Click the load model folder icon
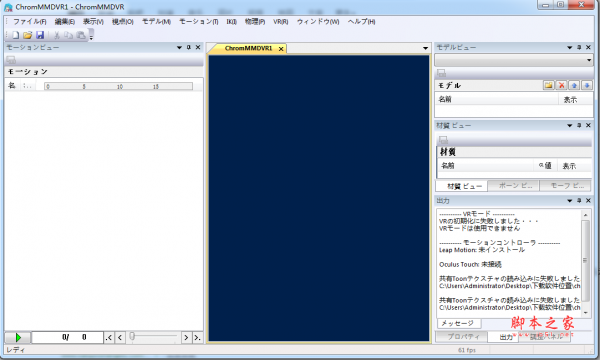 coord(549,85)
